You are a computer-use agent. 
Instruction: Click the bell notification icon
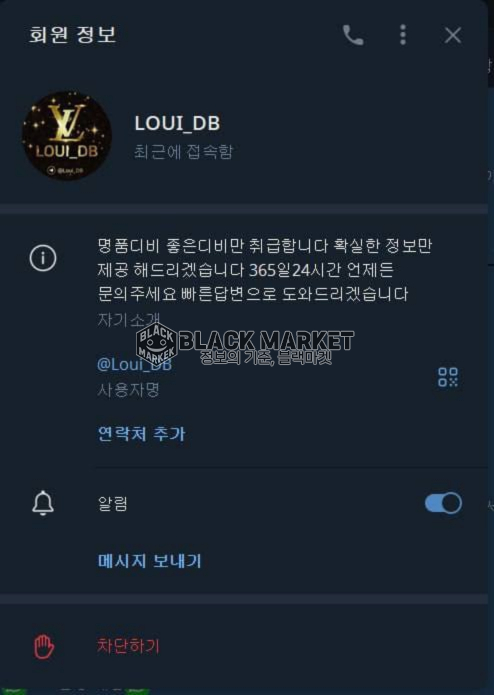click(43, 503)
